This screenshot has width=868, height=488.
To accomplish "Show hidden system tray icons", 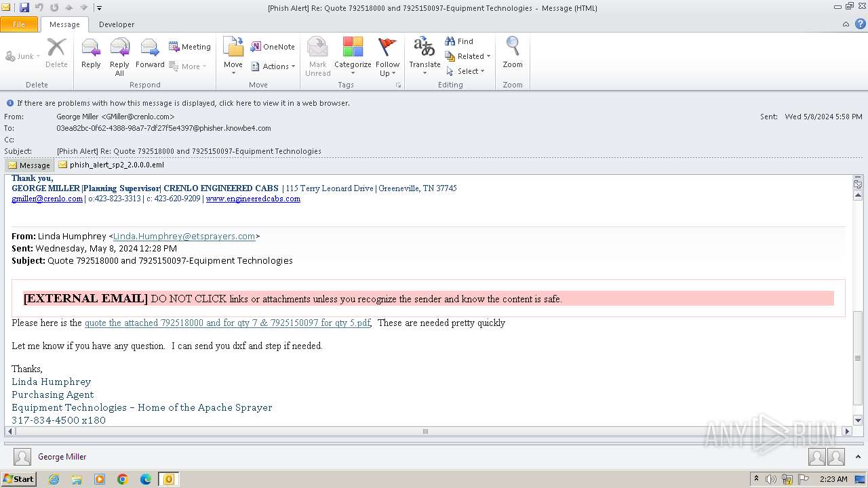I will [x=756, y=479].
